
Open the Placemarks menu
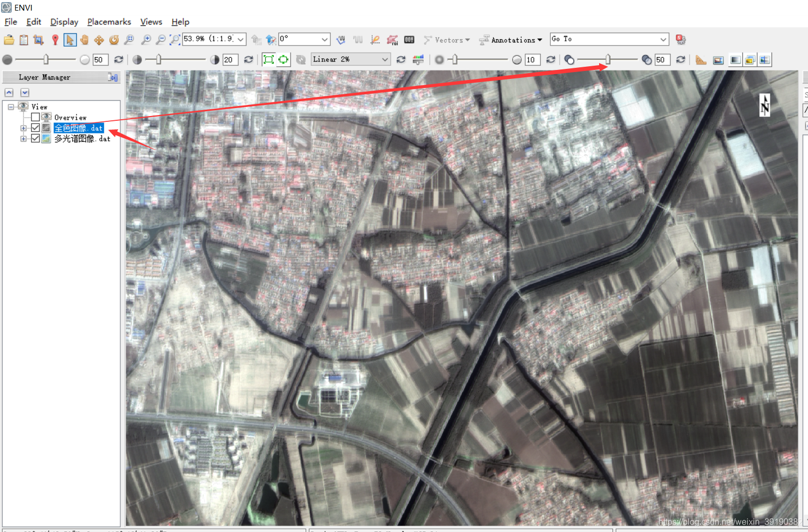click(109, 22)
